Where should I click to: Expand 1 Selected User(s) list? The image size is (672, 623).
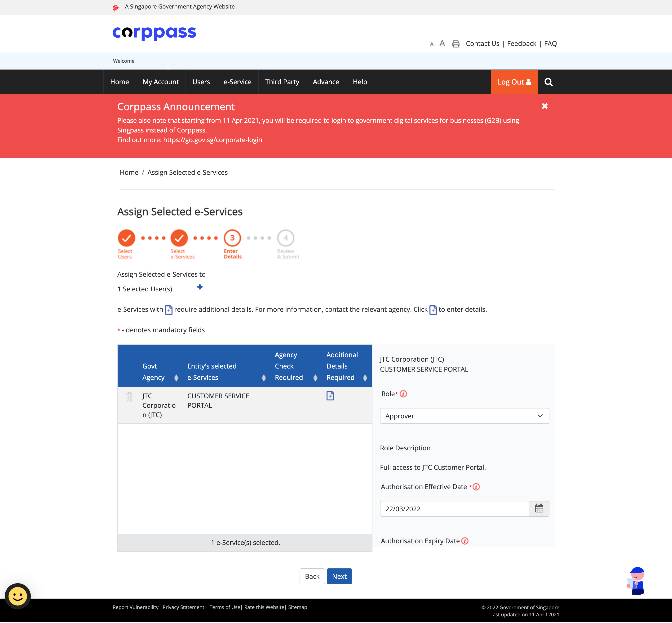160,289
